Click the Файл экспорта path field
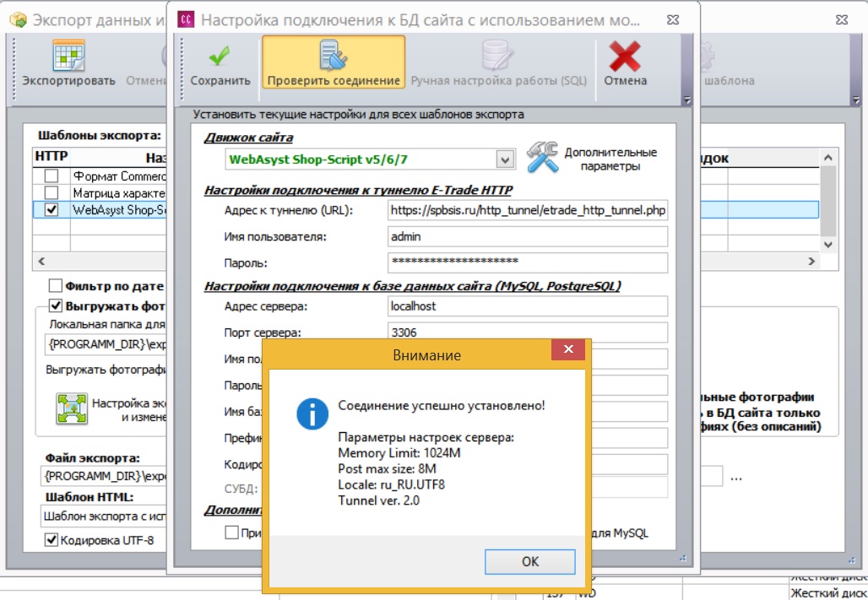 click(x=103, y=476)
